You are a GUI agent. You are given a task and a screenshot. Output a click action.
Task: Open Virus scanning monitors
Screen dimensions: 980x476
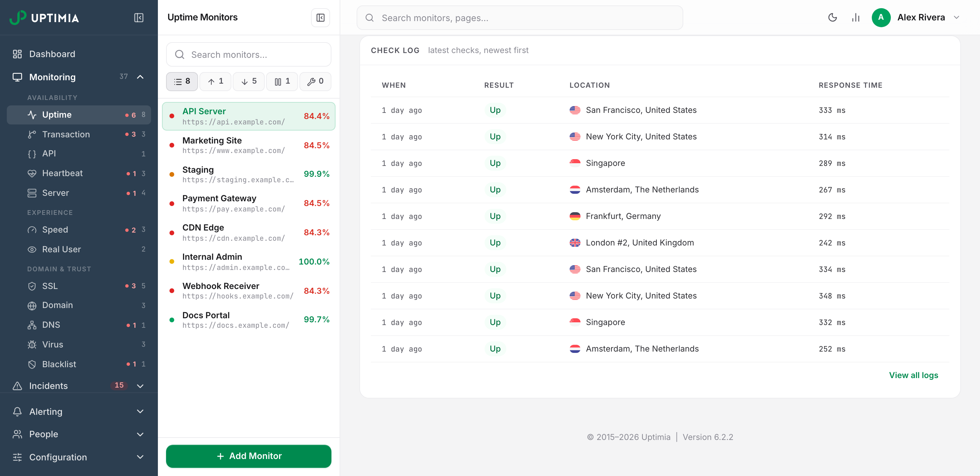click(x=79, y=344)
